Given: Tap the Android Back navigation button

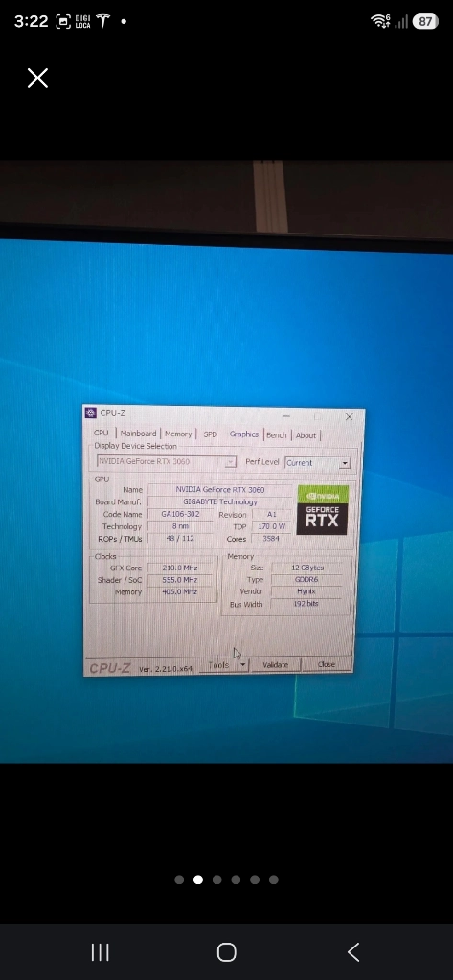Looking at the screenshot, I should click(x=352, y=952).
